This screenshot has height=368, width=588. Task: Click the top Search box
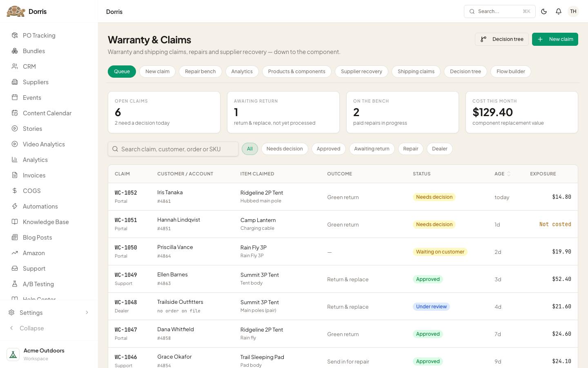500,11
